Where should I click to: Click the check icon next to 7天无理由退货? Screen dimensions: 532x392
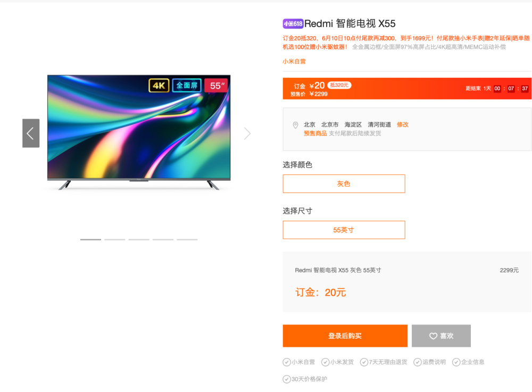(x=364, y=362)
